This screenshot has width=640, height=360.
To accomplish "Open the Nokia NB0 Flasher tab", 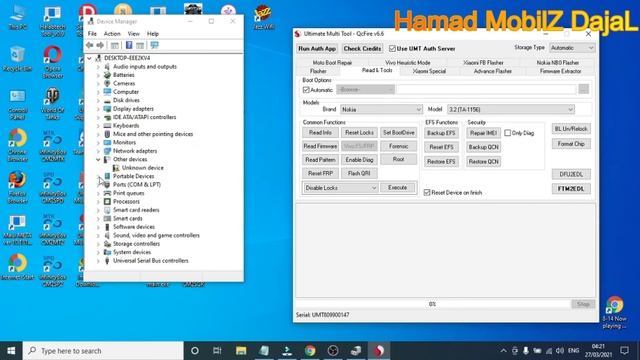I will click(558, 63).
